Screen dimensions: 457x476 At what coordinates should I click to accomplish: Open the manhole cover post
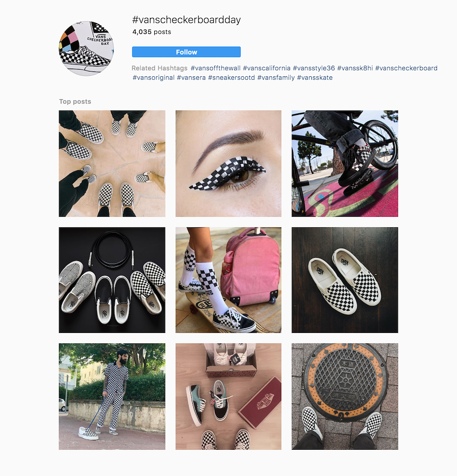(x=345, y=396)
